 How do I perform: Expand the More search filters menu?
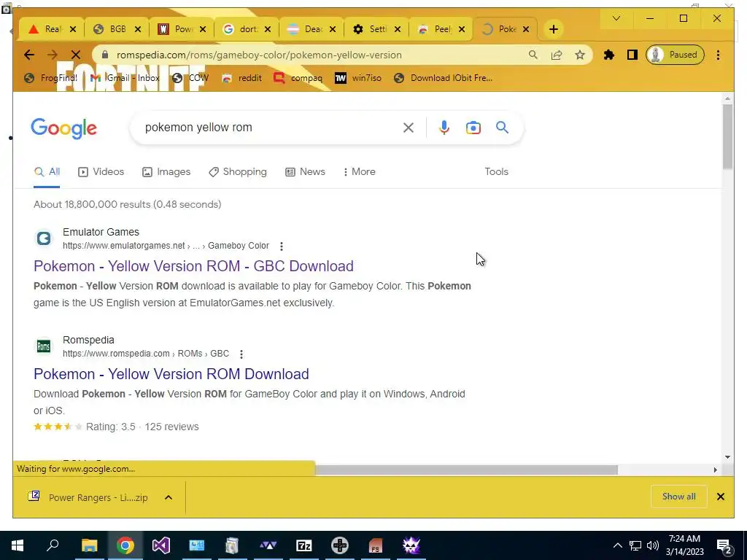click(x=359, y=172)
